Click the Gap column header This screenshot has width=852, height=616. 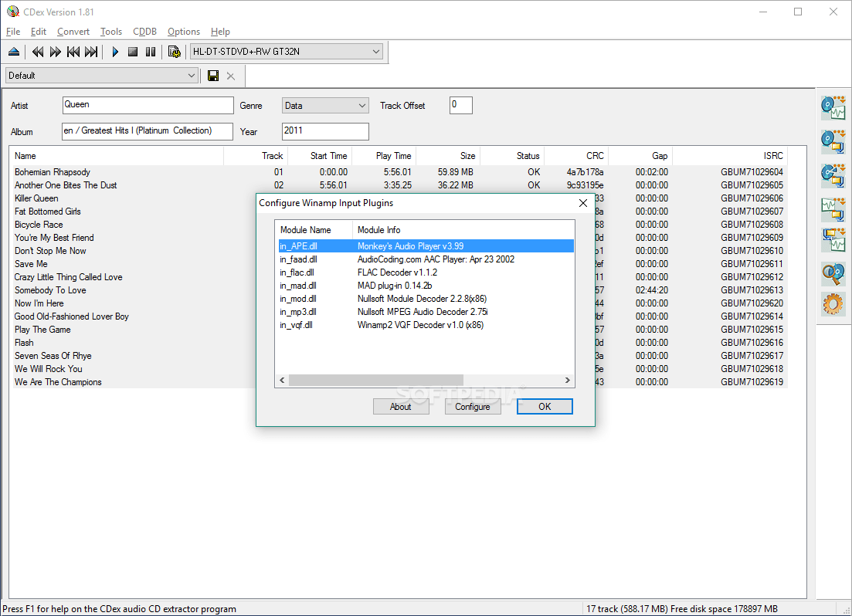click(x=640, y=156)
